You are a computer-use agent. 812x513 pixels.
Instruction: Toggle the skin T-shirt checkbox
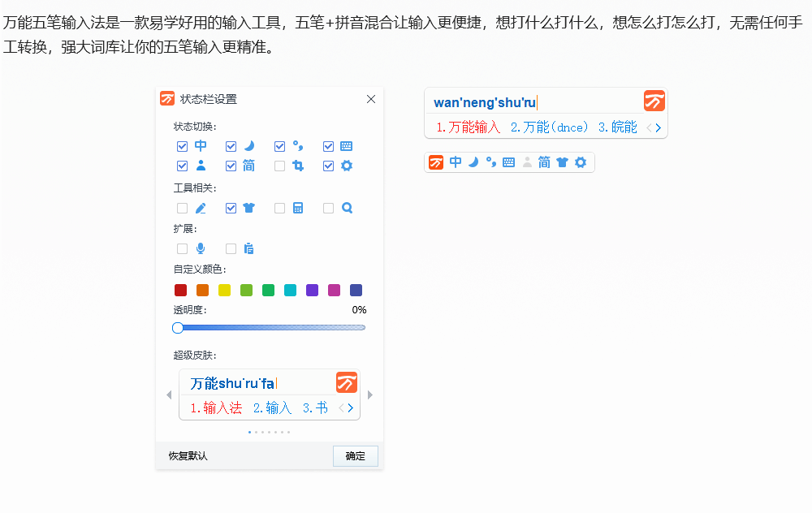point(231,208)
